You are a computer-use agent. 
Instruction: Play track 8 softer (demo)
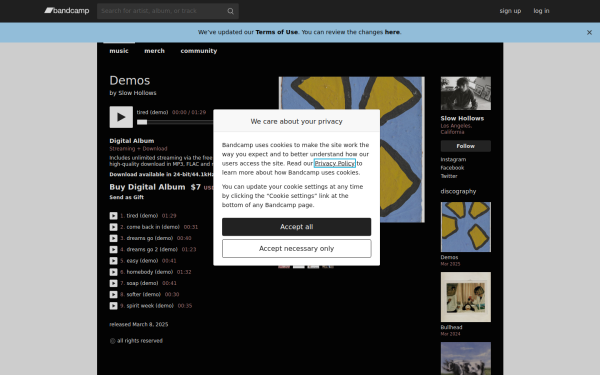click(114, 295)
